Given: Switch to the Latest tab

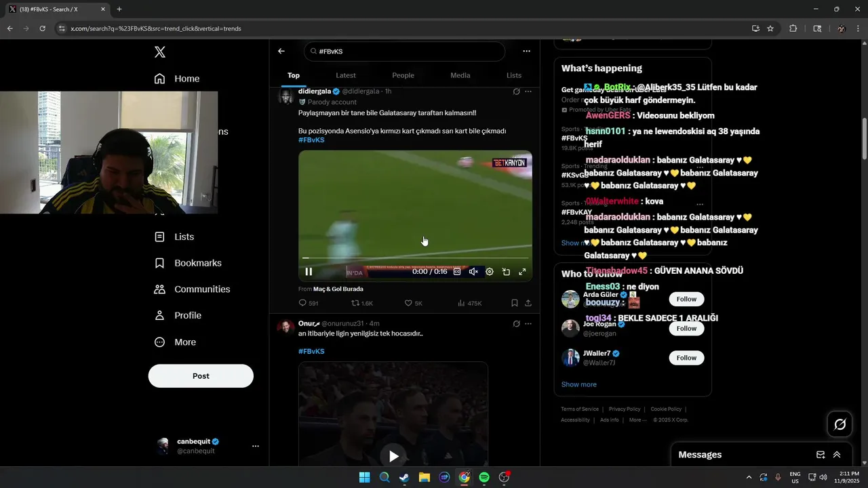Looking at the screenshot, I should coord(346,75).
